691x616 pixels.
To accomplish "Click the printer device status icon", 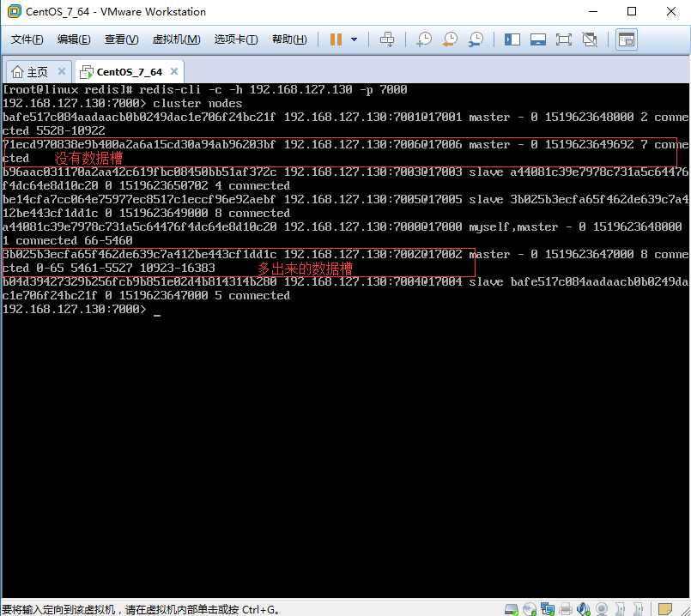I will point(566,609).
